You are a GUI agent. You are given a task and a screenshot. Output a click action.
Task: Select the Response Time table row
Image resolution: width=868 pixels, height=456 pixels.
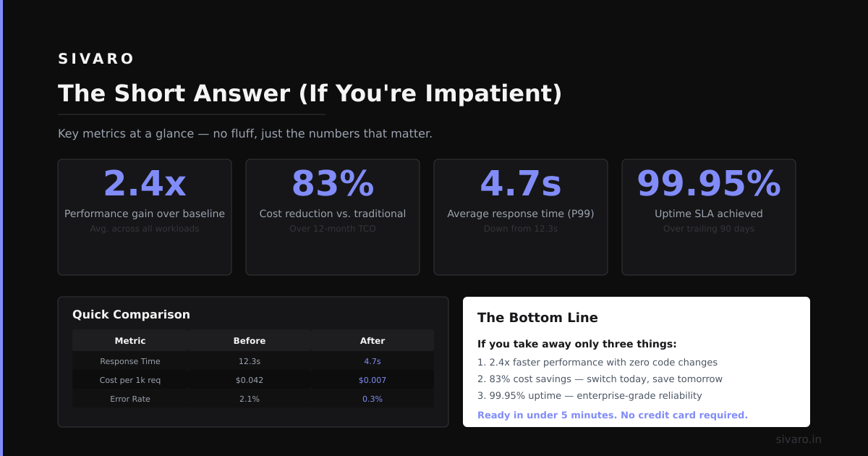253,361
